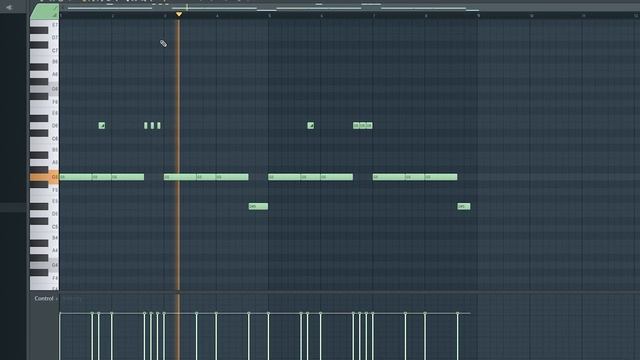Screen dimensions: 640x360
Task: Click bar 9 on the timeline ruler
Action: point(478,16)
